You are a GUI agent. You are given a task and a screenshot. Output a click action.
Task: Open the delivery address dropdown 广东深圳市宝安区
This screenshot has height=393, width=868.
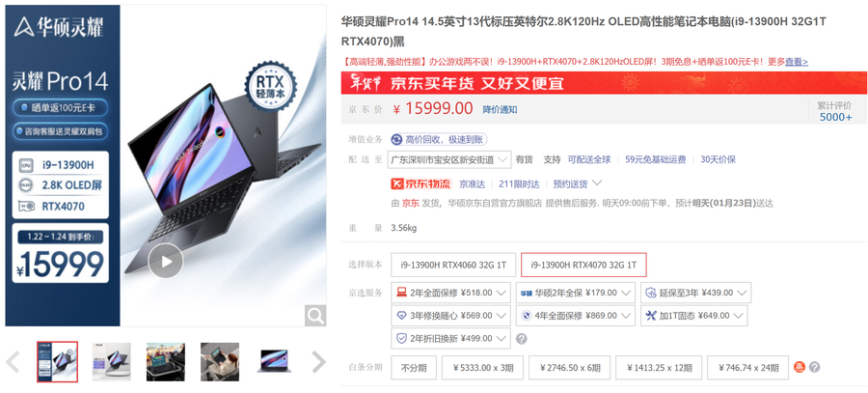tap(448, 159)
